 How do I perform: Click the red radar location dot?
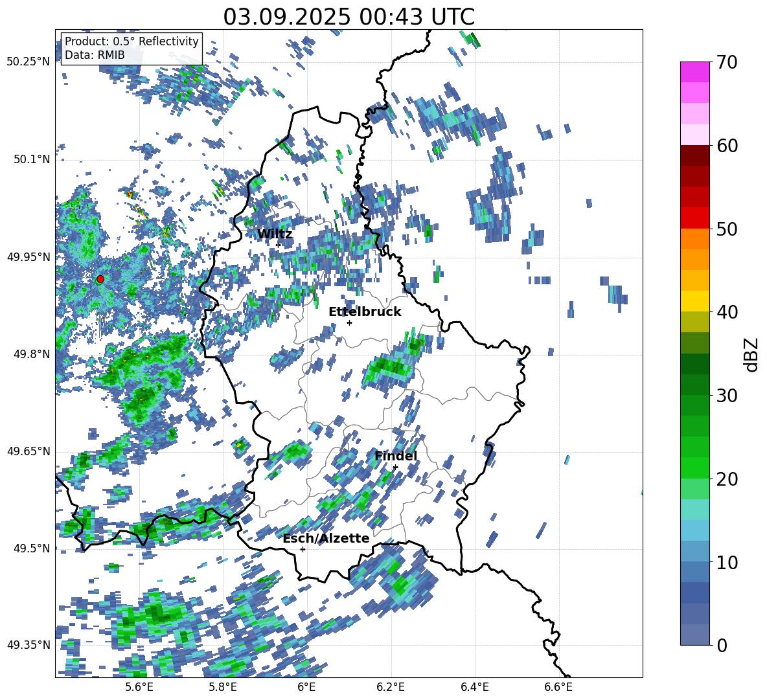point(100,279)
